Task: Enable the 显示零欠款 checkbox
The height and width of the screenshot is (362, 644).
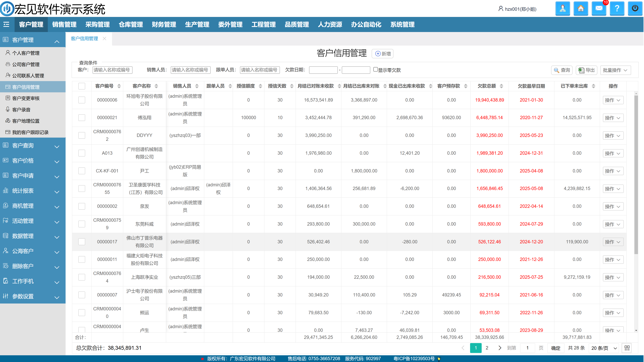Action: coord(375,69)
